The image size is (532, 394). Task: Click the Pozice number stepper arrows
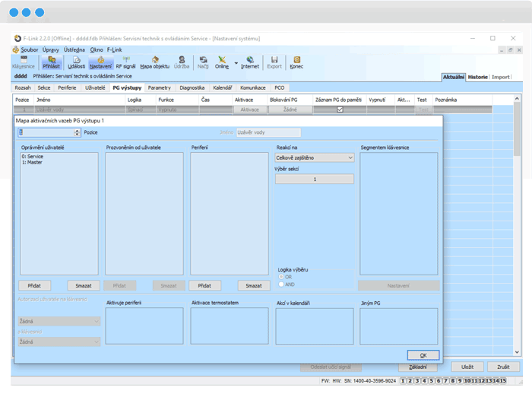click(78, 132)
